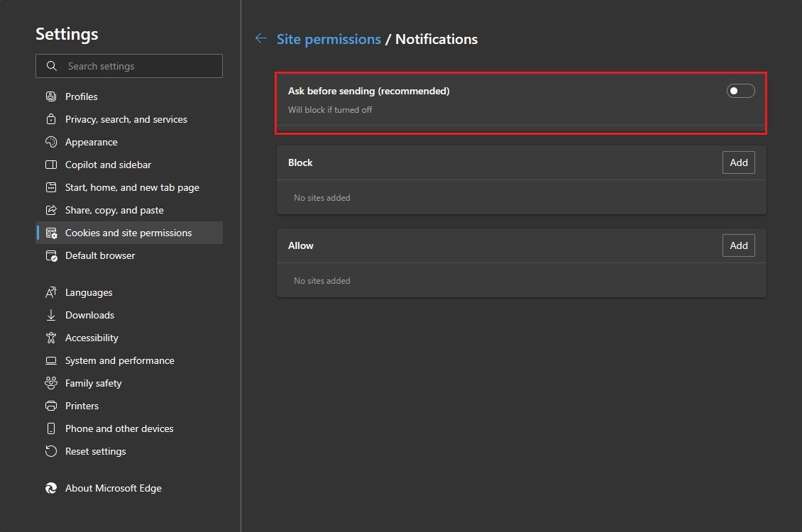802x532 pixels.
Task: Click the Printers icon
Action: tap(49, 406)
